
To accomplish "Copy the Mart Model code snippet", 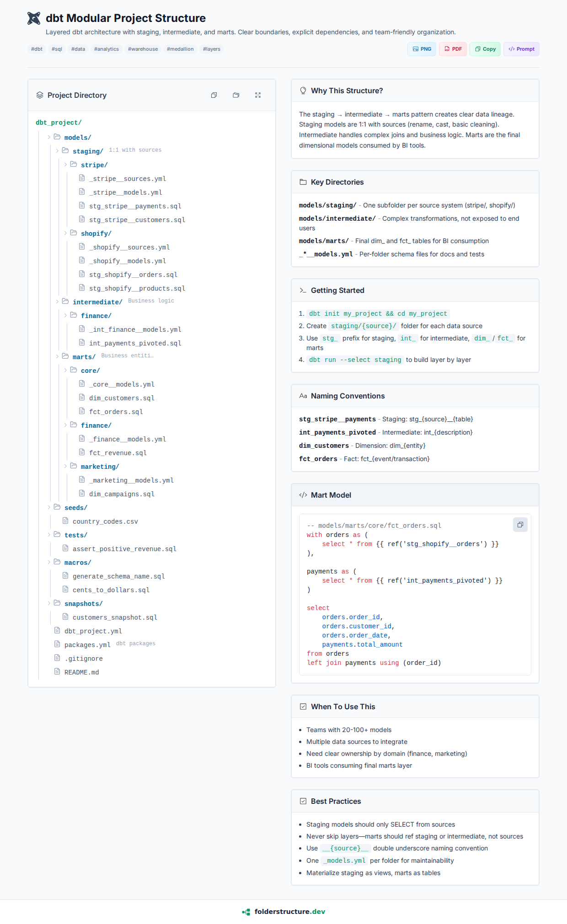I will pyautogui.click(x=520, y=525).
